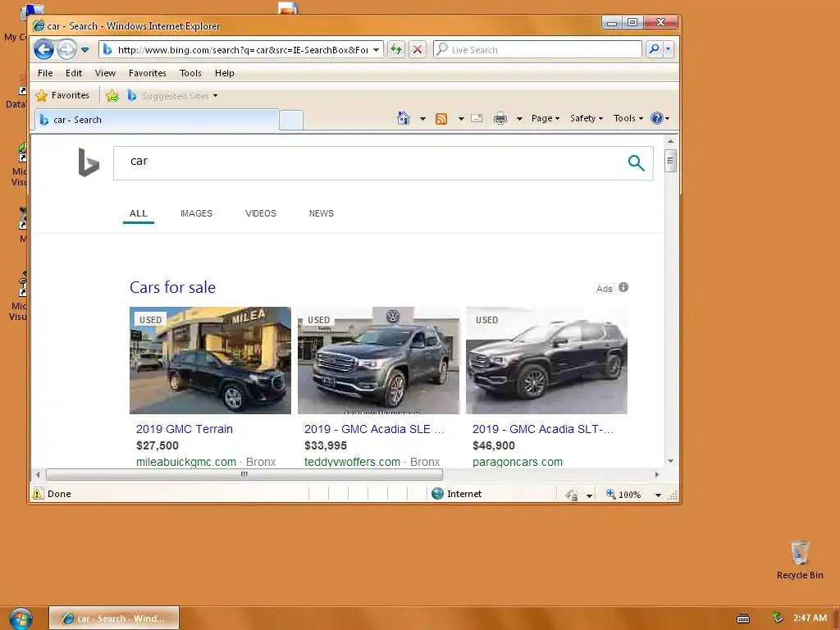The height and width of the screenshot is (630, 840).
Task: Click the vertical scrollbar up arrow
Action: point(670,141)
